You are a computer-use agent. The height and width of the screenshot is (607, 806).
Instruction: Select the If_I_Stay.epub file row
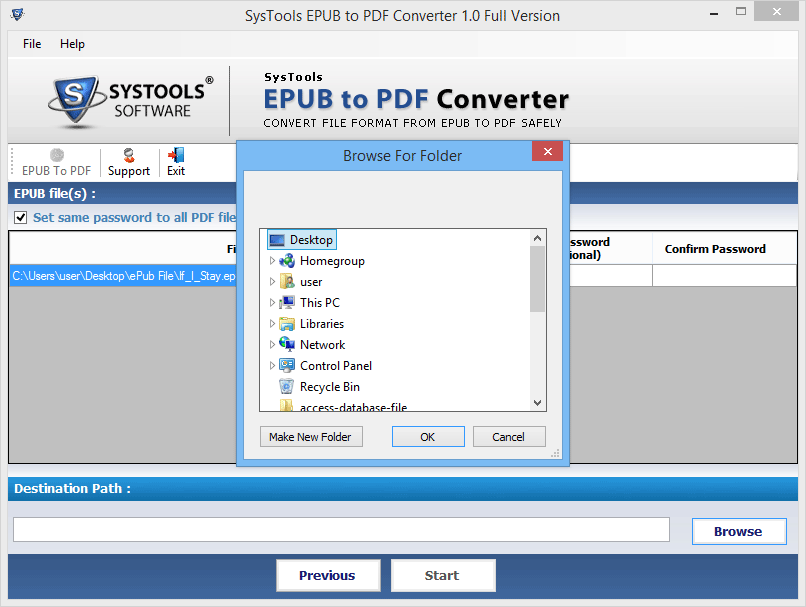123,276
